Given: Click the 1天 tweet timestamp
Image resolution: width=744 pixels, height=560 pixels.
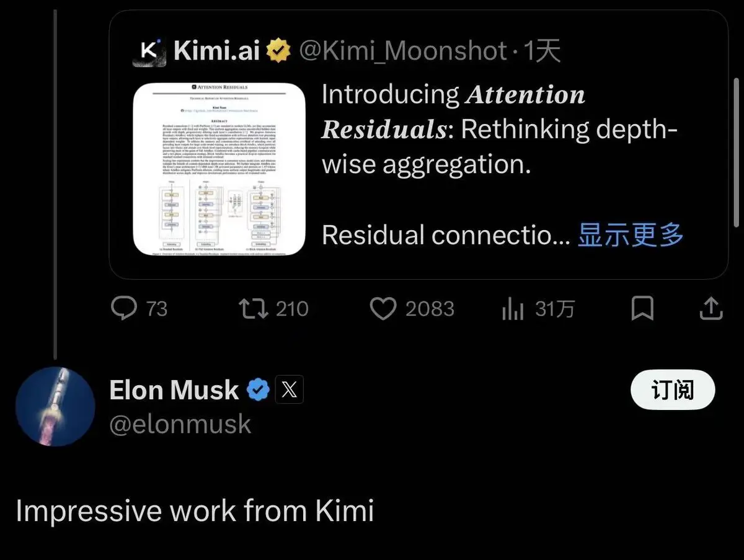Looking at the screenshot, I should 542,51.
